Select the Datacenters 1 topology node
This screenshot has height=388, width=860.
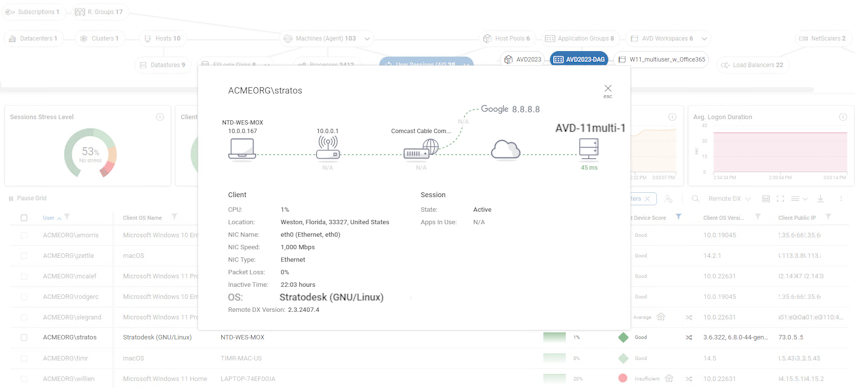tap(34, 39)
